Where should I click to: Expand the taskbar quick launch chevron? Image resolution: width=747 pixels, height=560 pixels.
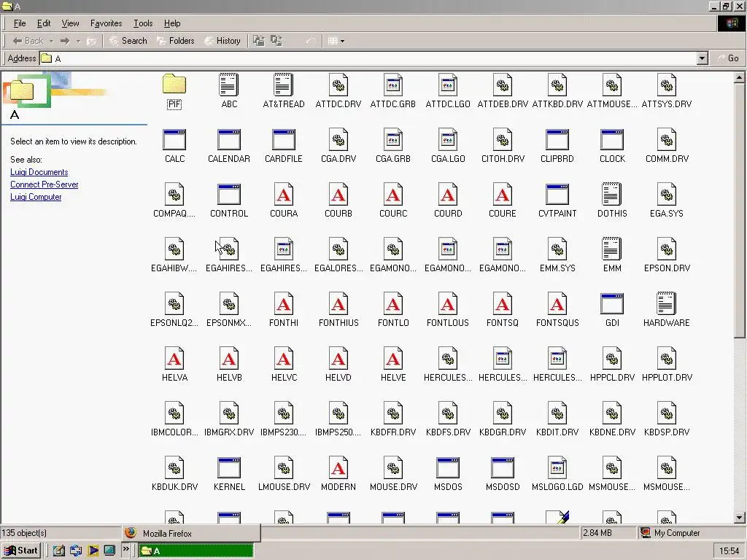tap(125, 549)
